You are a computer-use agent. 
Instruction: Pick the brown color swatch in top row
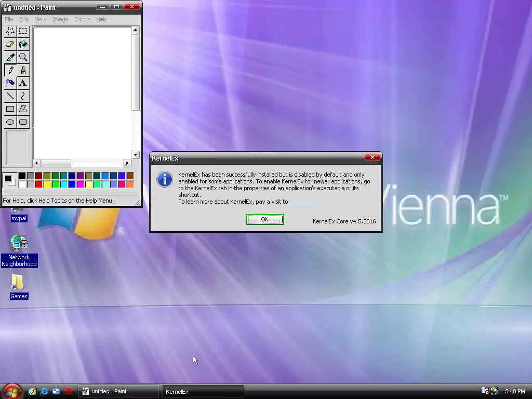point(130,176)
